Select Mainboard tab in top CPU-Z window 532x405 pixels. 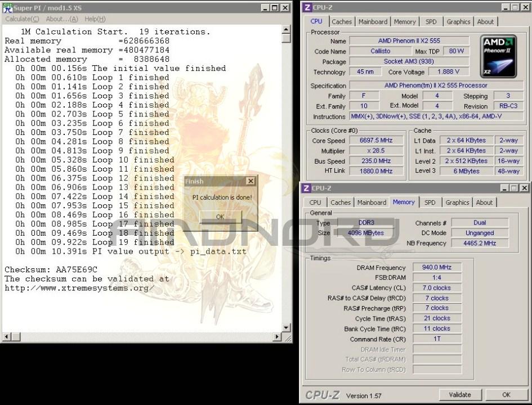tap(373, 22)
